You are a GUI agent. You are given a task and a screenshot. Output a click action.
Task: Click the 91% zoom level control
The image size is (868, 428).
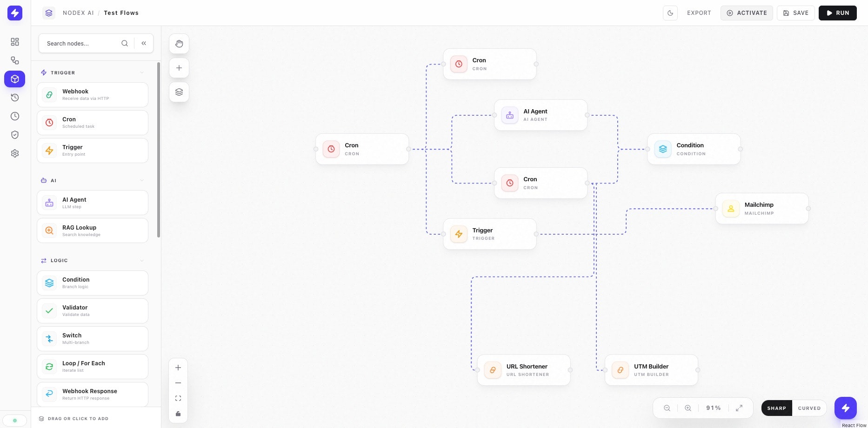click(713, 408)
